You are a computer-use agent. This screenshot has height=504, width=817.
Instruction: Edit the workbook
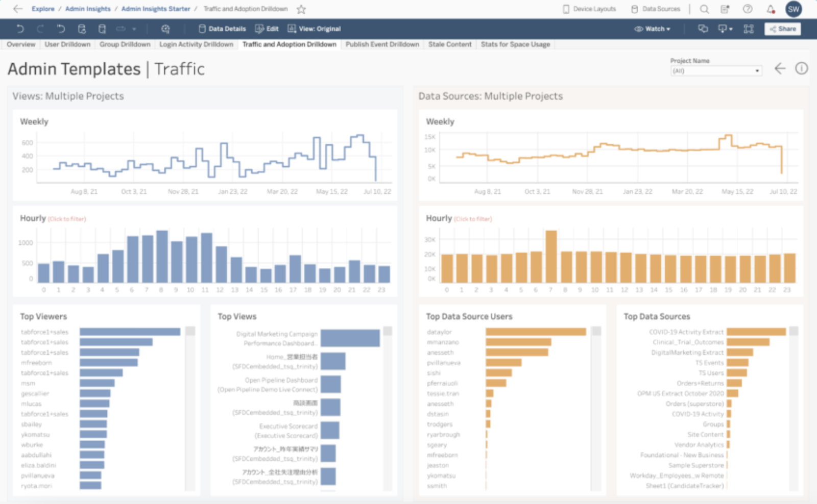tap(267, 29)
